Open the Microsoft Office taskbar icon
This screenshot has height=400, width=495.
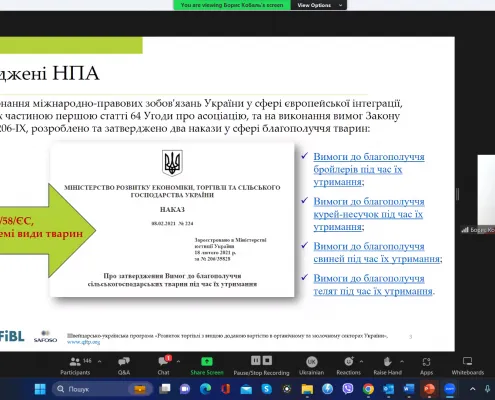(226, 389)
